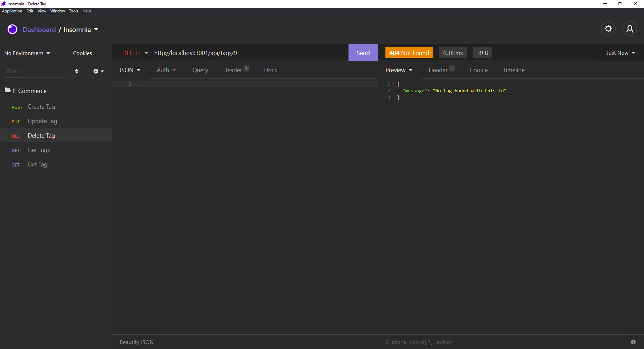Switch to the request Header tab

pos(236,70)
